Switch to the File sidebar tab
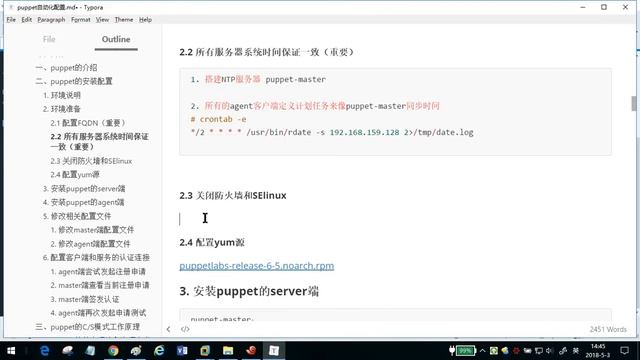The width and height of the screenshot is (640, 360). [49, 39]
